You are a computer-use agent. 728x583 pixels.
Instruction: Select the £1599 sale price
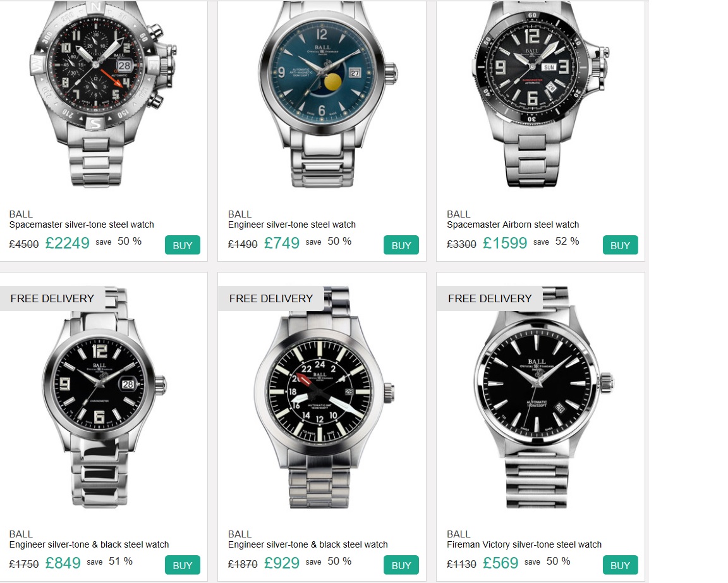coord(505,242)
